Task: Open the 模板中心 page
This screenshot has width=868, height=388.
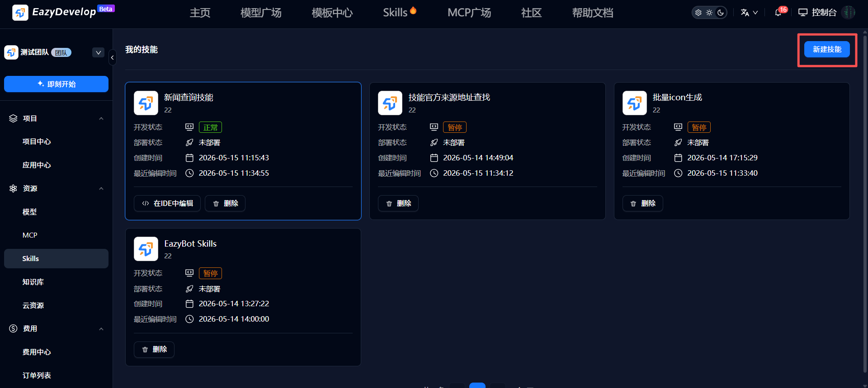Action: click(332, 13)
